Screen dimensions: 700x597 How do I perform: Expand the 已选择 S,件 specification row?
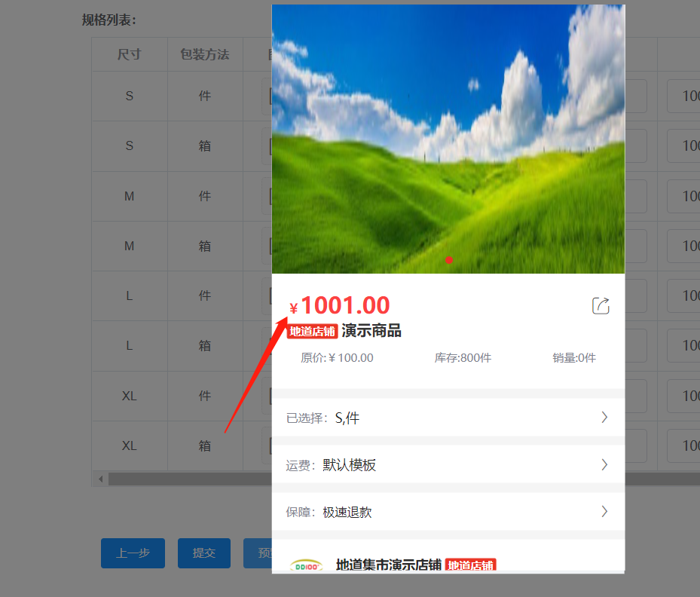pyautogui.click(x=448, y=418)
